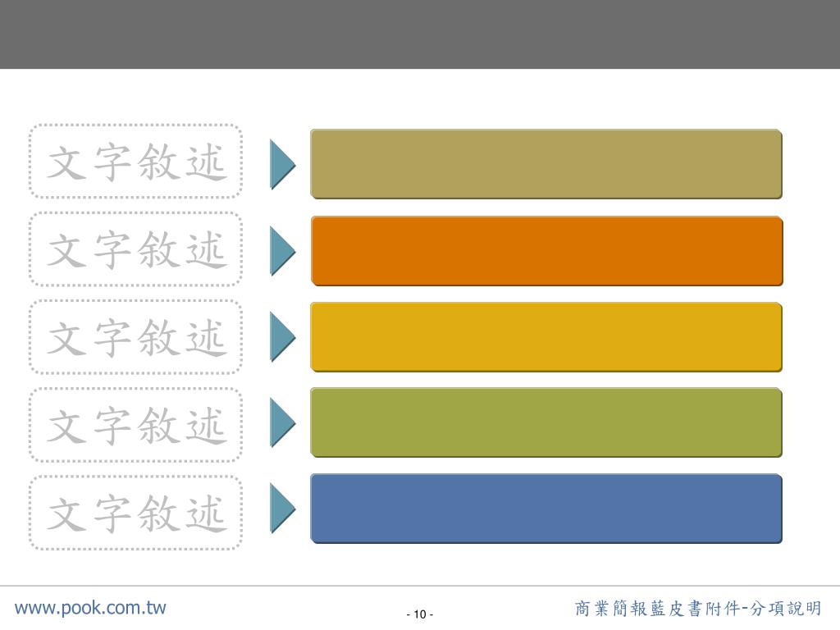
Task: Click the footer text 商業簡報藍皮書附件-分項說明
Action: point(698,609)
